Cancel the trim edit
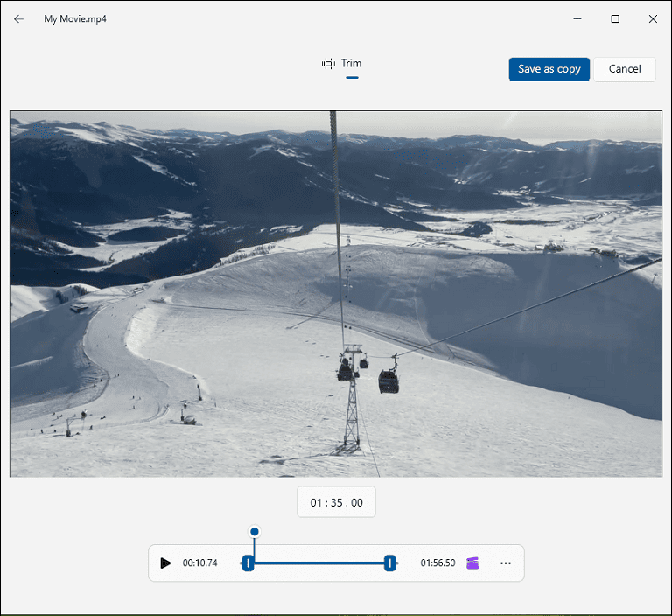 (x=625, y=69)
